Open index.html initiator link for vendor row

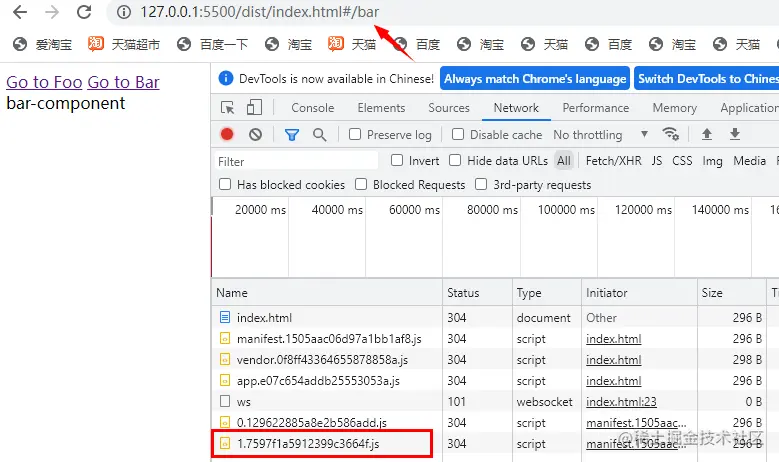point(614,360)
